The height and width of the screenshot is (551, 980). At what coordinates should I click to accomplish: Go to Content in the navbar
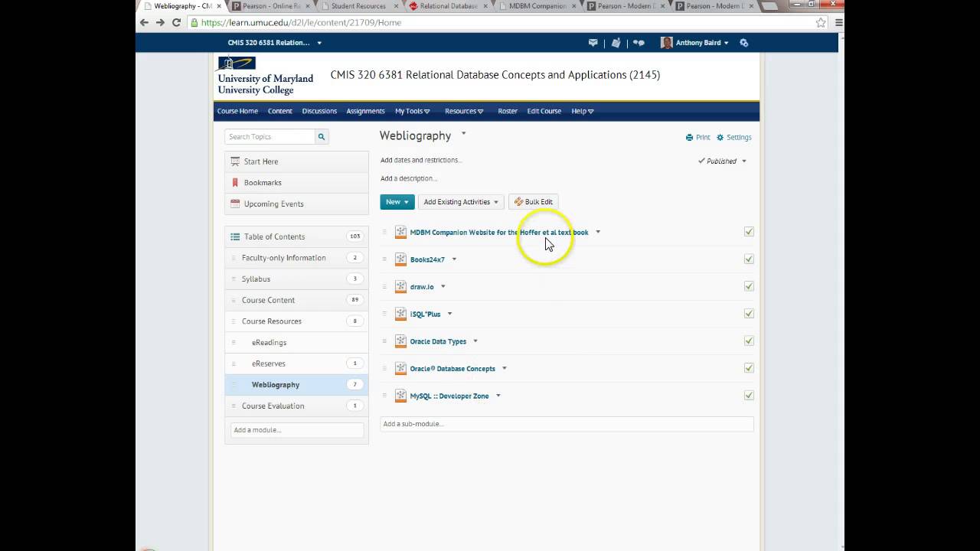pyautogui.click(x=280, y=111)
